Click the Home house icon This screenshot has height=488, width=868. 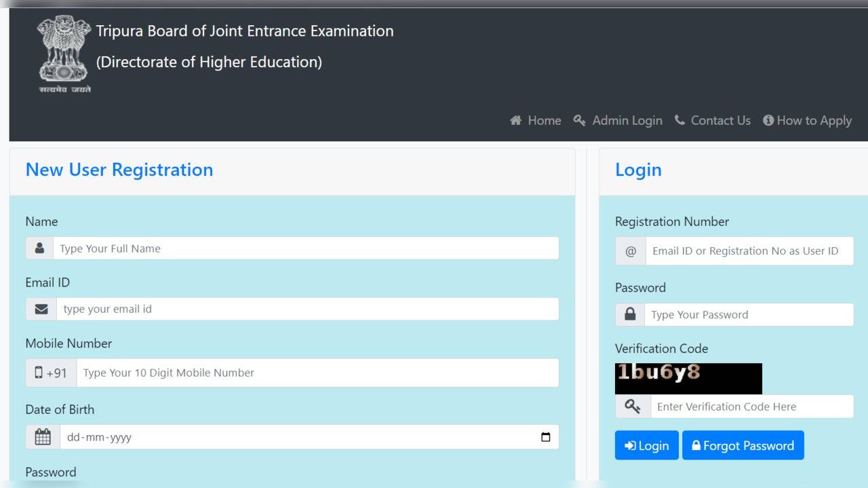(516, 120)
